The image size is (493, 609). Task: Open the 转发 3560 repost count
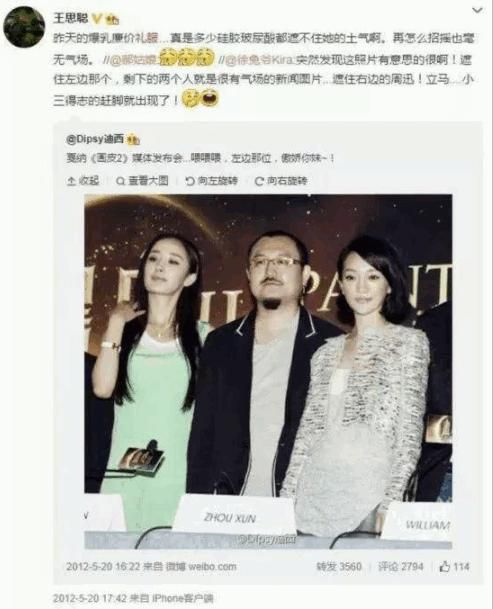339,567
